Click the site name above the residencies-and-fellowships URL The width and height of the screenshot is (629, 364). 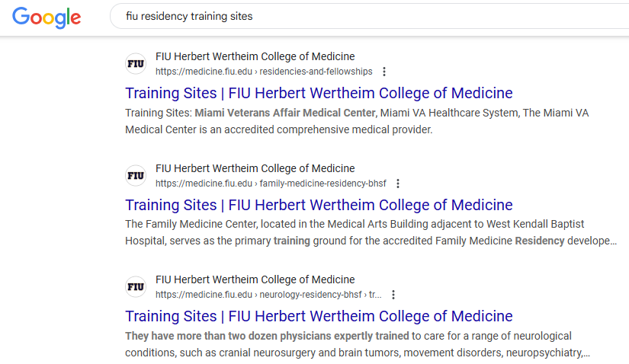[x=255, y=56]
